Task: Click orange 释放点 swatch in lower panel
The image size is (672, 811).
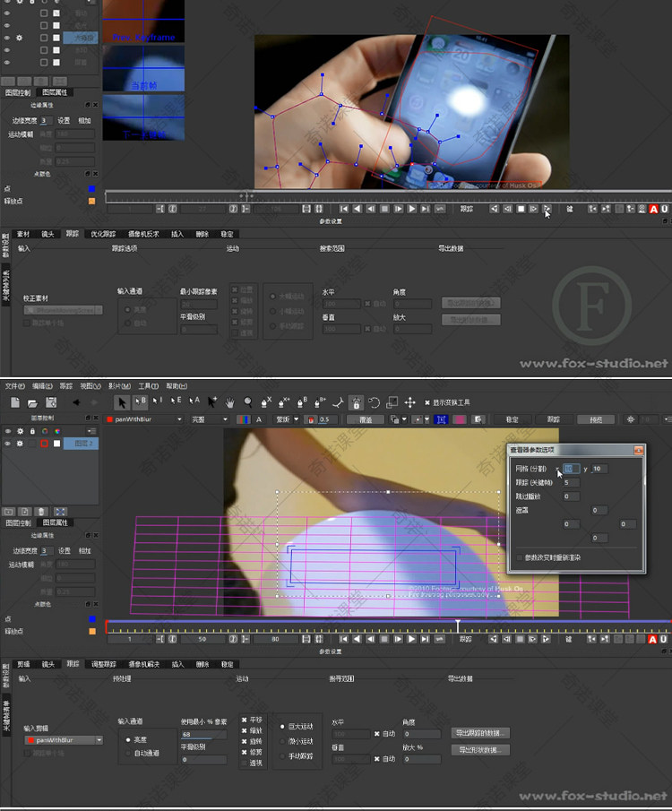Action: pos(92,632)
